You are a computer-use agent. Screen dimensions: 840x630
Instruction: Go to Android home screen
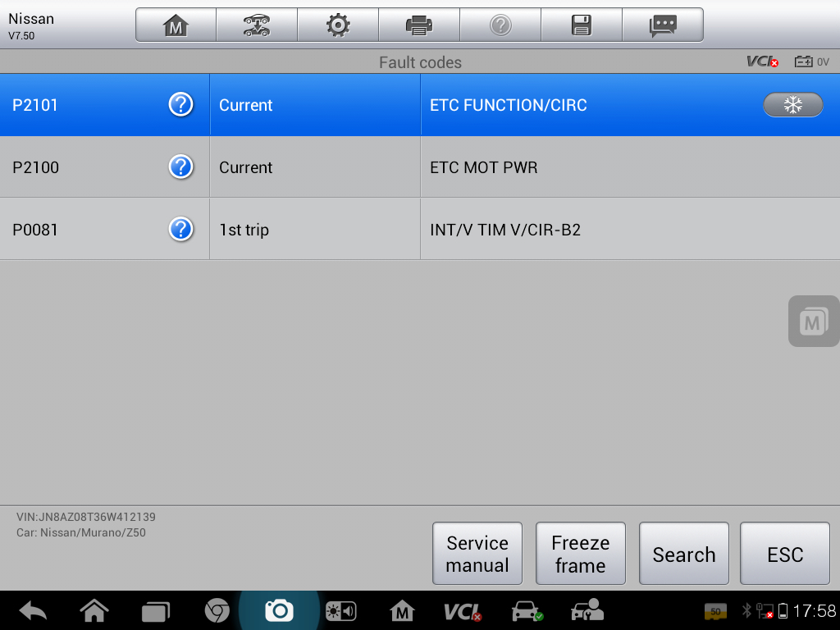pyautogui.click(x=94, y=610)
